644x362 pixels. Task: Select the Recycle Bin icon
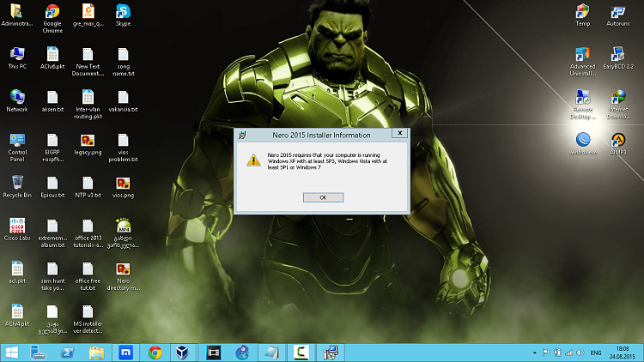(x=17, y=187)
